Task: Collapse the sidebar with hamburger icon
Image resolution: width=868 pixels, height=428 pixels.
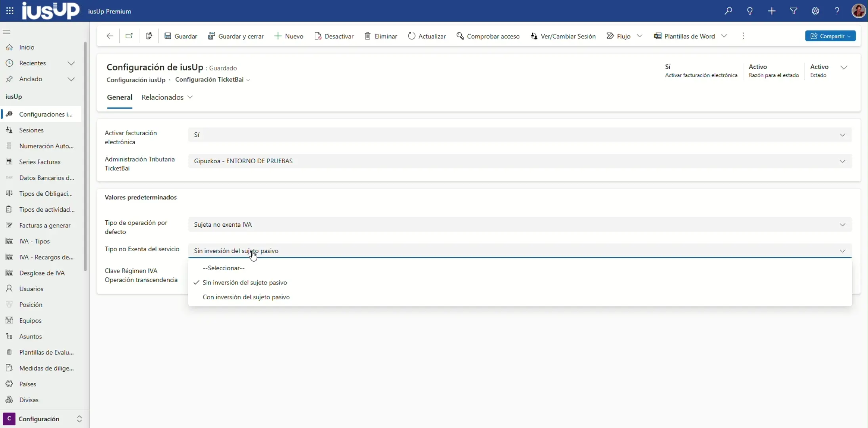Action: tap(7, 32)
